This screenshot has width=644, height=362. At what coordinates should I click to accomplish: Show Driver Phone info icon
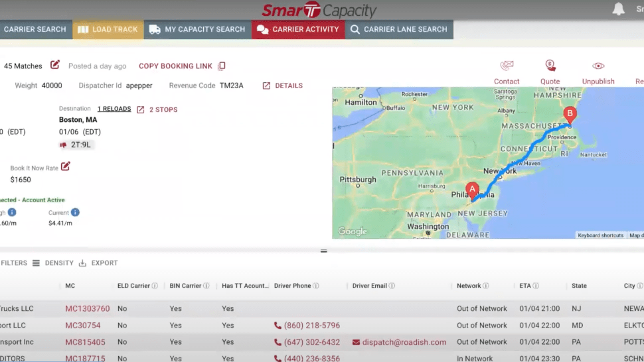[316, 286]
